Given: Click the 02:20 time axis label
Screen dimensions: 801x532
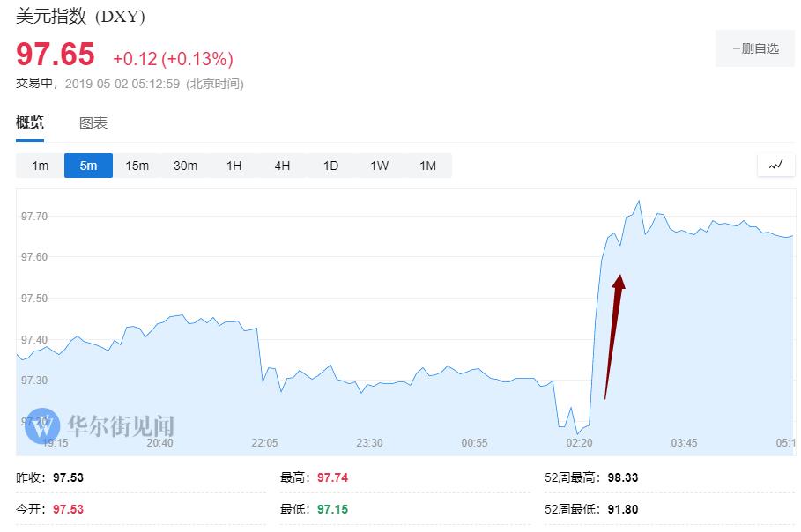Looking at the screenshot, I should (x=579, y=442).
